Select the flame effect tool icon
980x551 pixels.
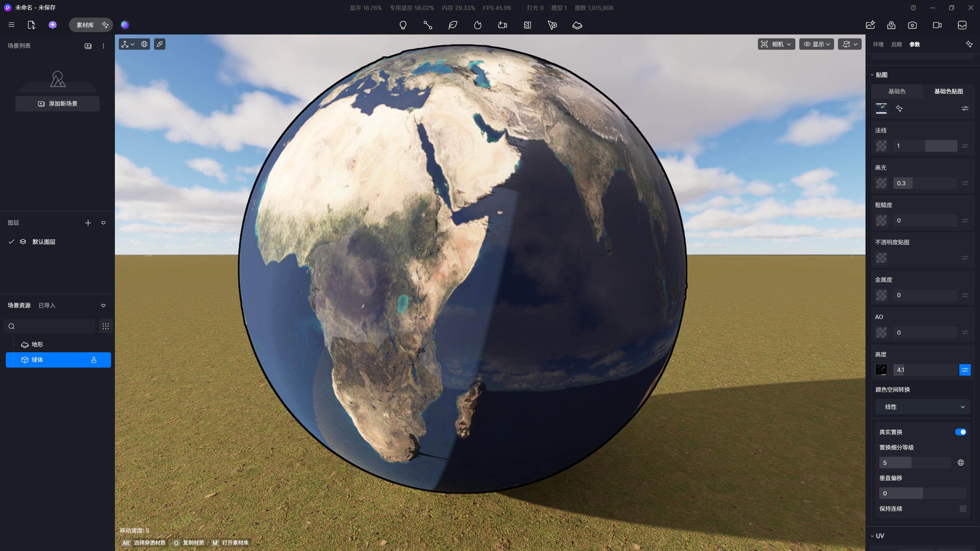coord(478,25)
